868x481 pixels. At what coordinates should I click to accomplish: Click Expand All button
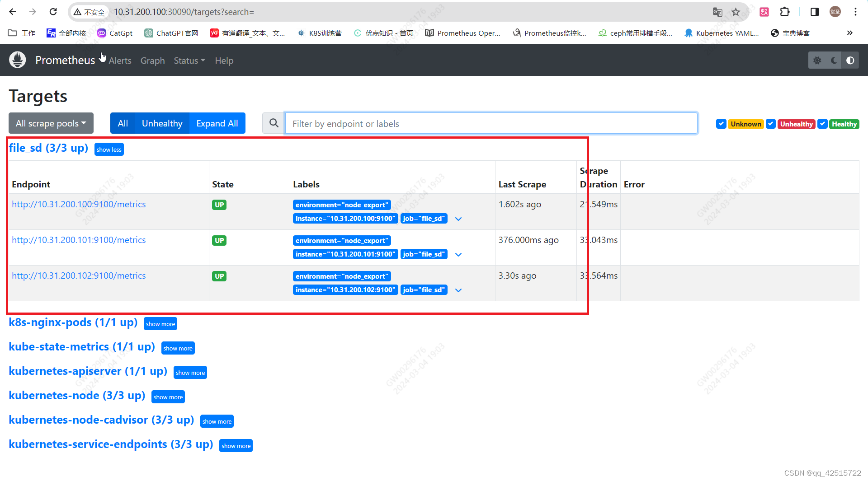click(217, 123)
